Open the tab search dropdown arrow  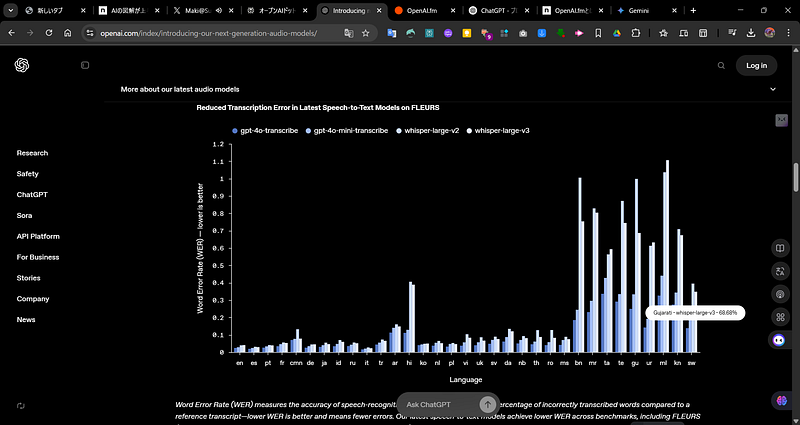click(10, 10)
